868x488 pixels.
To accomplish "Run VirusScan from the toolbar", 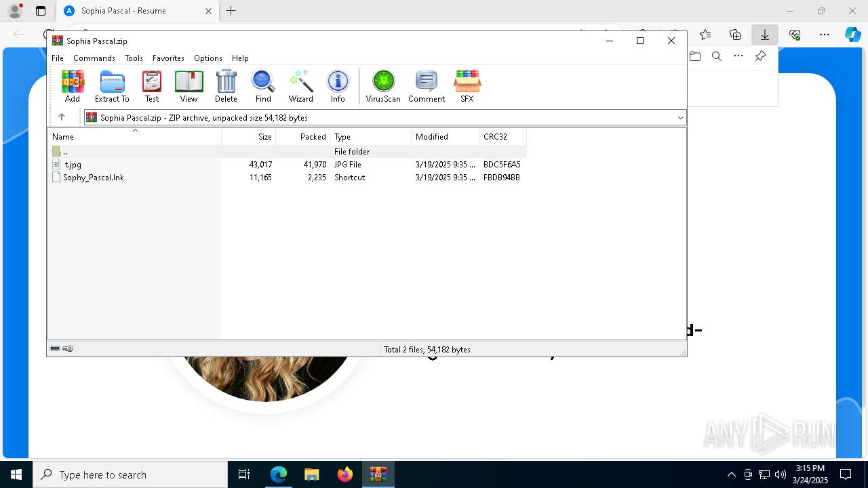I will (383, 86).
